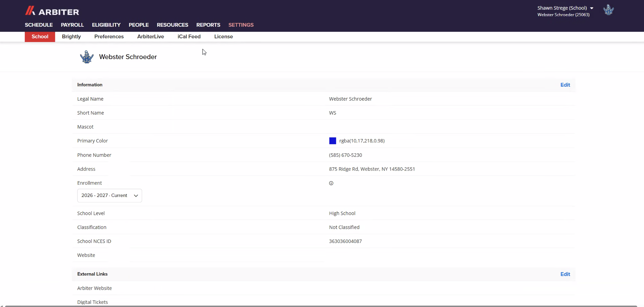Click the Not Classified value

344,227
